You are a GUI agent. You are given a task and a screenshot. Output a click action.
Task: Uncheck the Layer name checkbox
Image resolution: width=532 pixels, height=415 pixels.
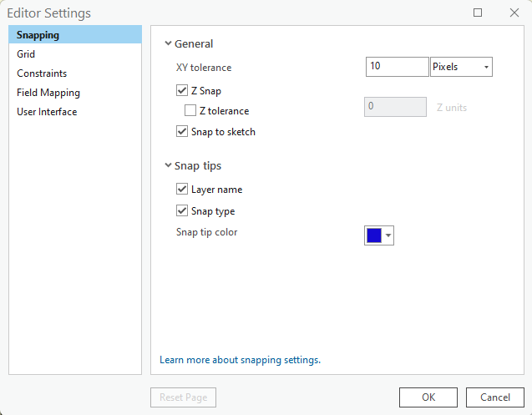click(x=182, y=189)
